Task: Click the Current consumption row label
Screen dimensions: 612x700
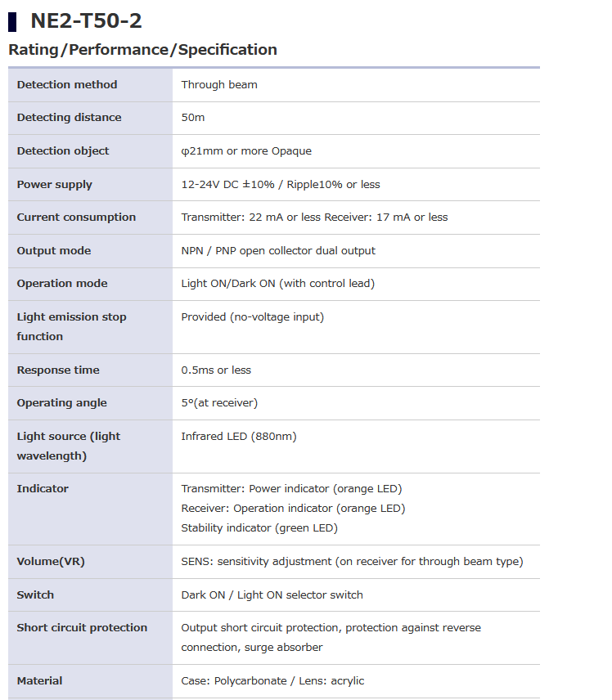Action: point(76,218)
